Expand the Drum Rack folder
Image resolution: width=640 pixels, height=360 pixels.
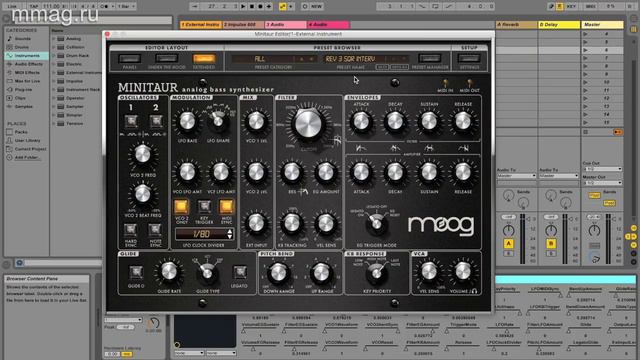tap(53, 56)
